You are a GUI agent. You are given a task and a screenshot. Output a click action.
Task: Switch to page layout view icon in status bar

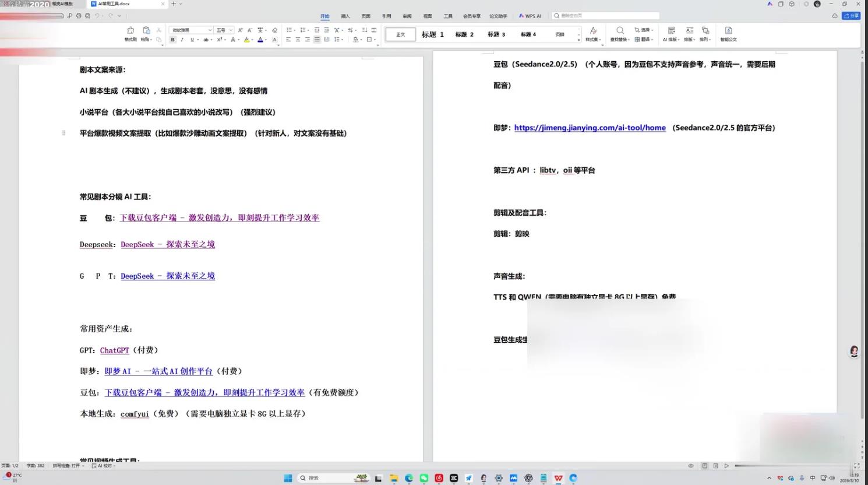tap(705, 466)
